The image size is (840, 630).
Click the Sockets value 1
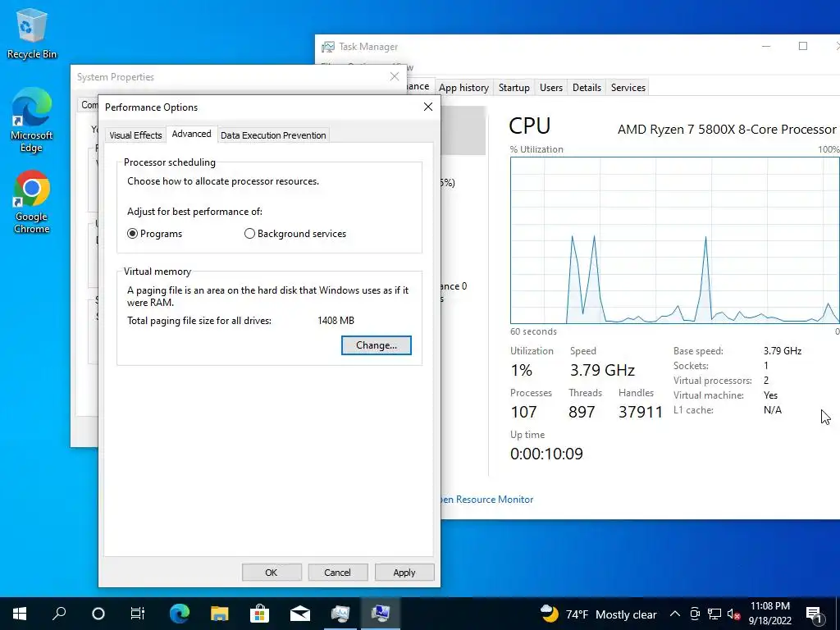tap(766, 366)
